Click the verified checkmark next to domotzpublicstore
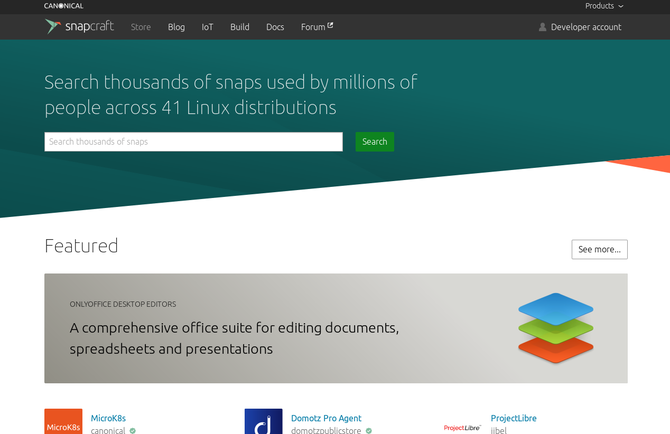The image size is (670, 434). tap(368, 431)
